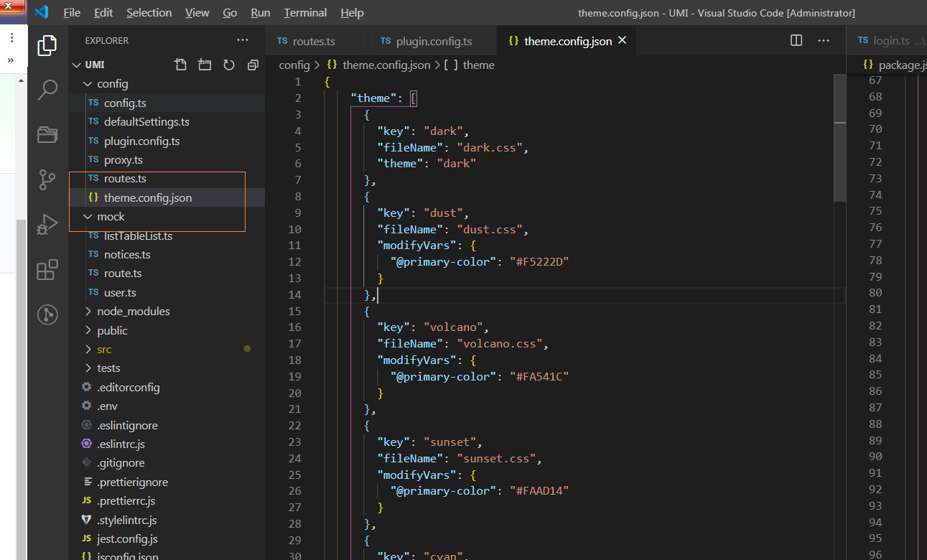Open the Search panel
Screen dimensions: 927x560
[x=47, y=90]
